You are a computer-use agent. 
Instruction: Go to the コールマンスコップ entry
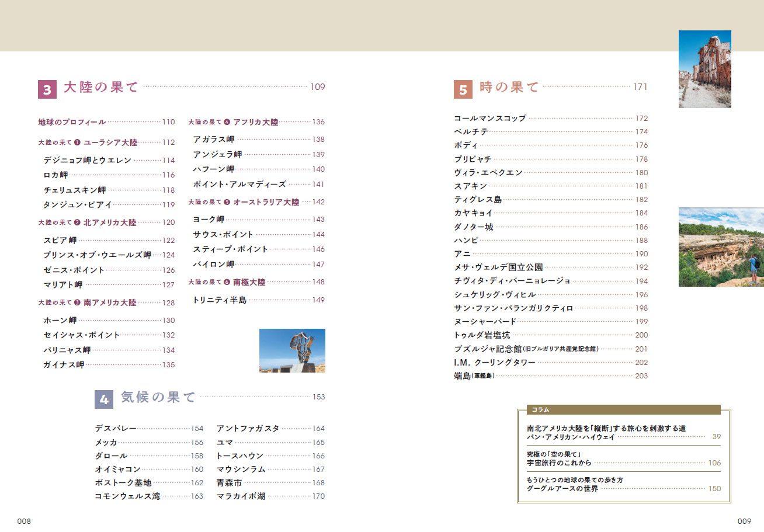(490, 118)
